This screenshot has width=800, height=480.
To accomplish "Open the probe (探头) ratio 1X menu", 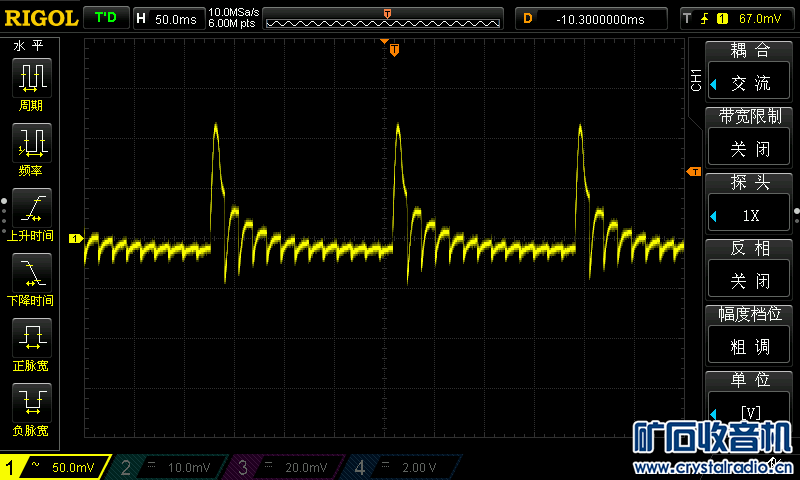I will [750, 214].
